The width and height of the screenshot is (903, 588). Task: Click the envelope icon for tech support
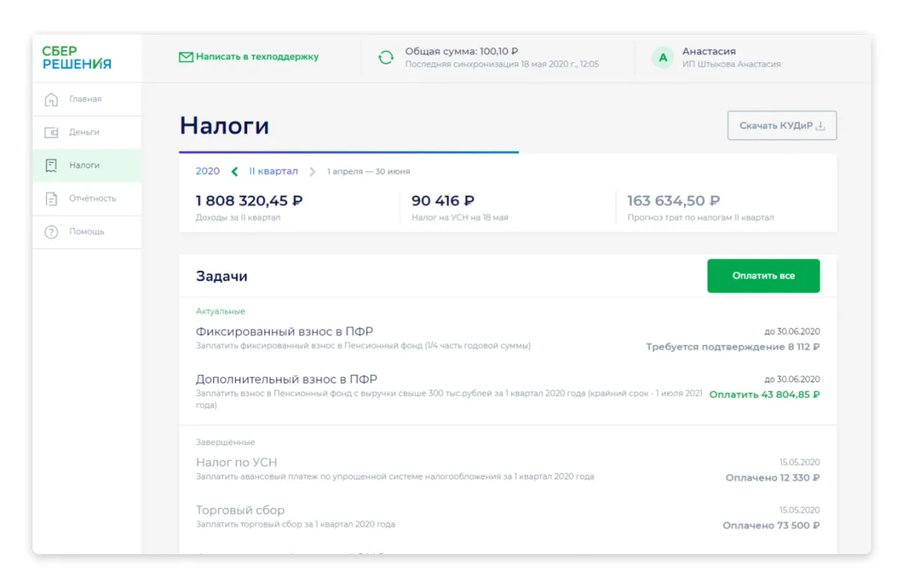[185, 57]
